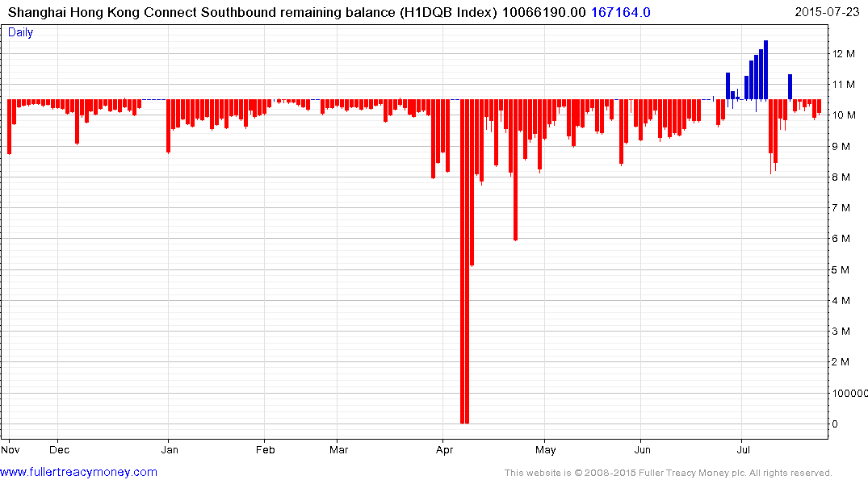
Task: Click the Apr x-axis label
Action: pos(445,449)
